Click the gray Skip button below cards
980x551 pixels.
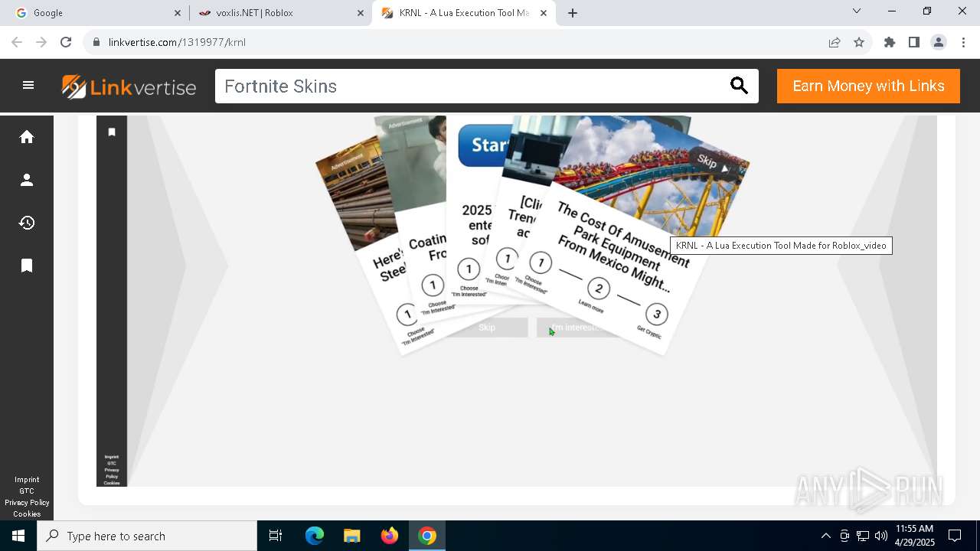pyautogui.click(x=487, y=328)
